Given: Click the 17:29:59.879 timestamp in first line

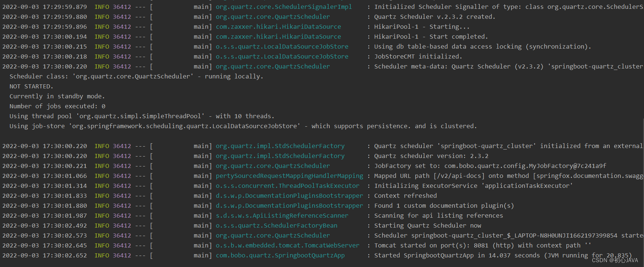Looking at the screenshot, I should tap(65, 7).
